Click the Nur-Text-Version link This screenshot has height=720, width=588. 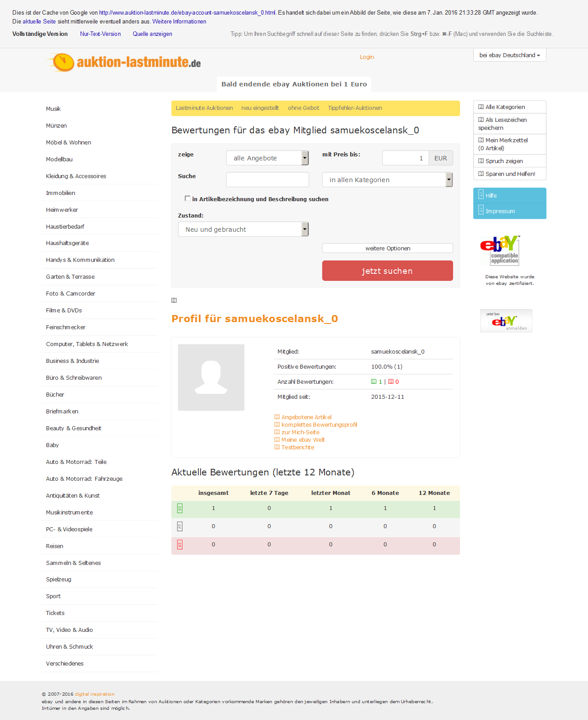101,34
